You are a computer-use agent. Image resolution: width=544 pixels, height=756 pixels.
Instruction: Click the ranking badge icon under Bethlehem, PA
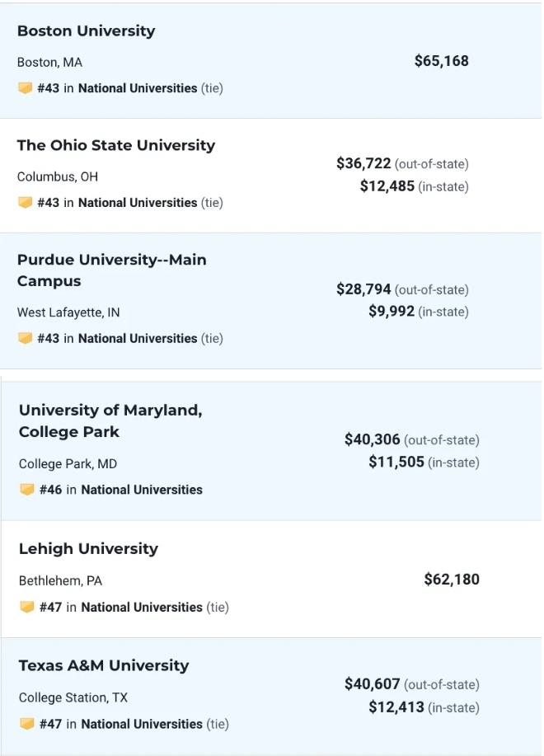pyautogui.click(x=27, y=608)
